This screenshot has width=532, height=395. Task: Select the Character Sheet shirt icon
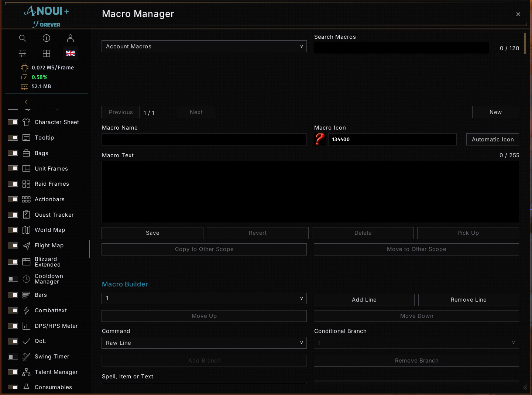(26, 122)
